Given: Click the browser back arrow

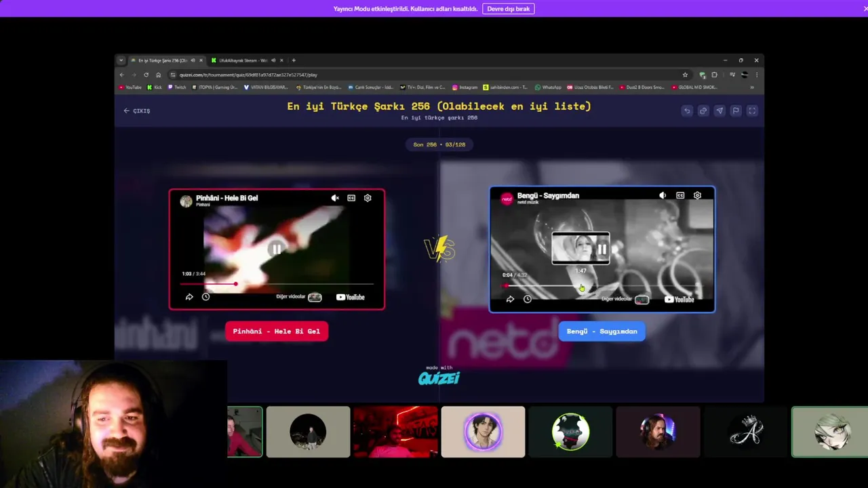Looking at the screenshot, I should [122, 75].
